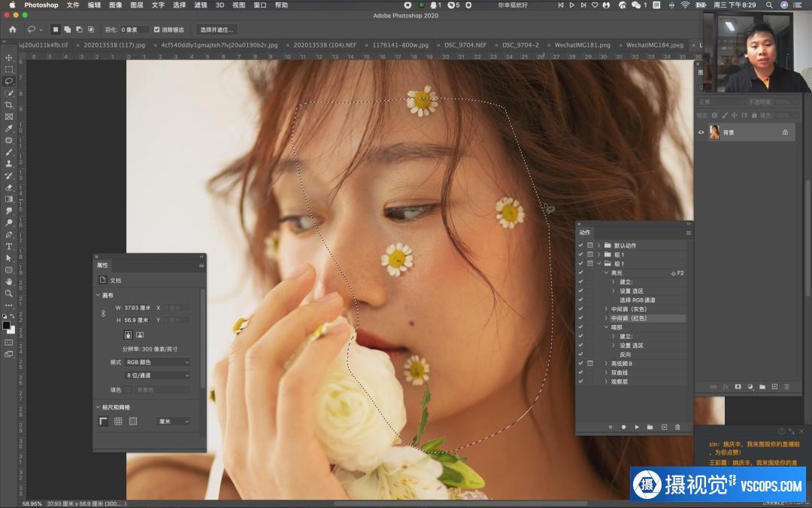Open the ruler units 厘米 dropdown

pyautogui.click(x=174, y=421)
